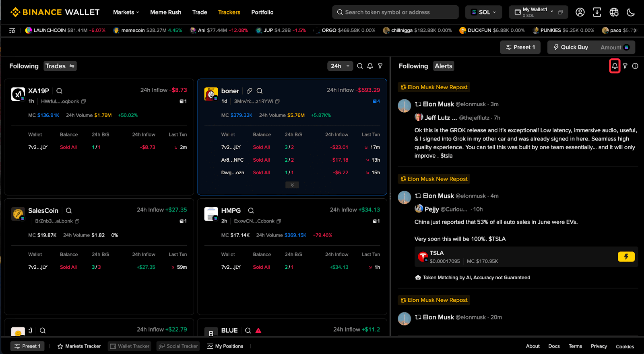Click search icon in Trades panel header
644x354 pixels.
pos(360,66)
